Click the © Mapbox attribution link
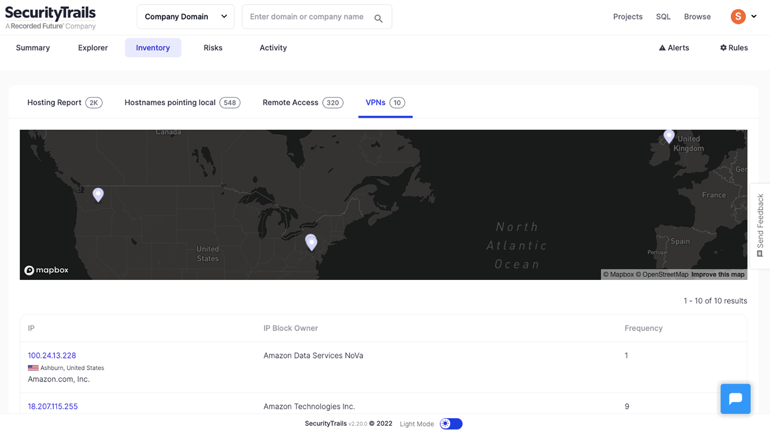 pyautogui.click(x=618, y=274)
